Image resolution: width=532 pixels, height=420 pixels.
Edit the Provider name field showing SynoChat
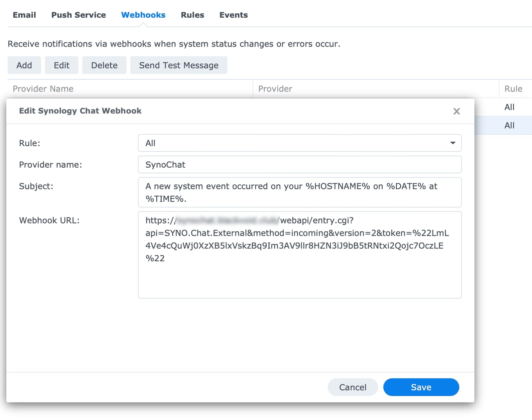(x=299, y=164)
